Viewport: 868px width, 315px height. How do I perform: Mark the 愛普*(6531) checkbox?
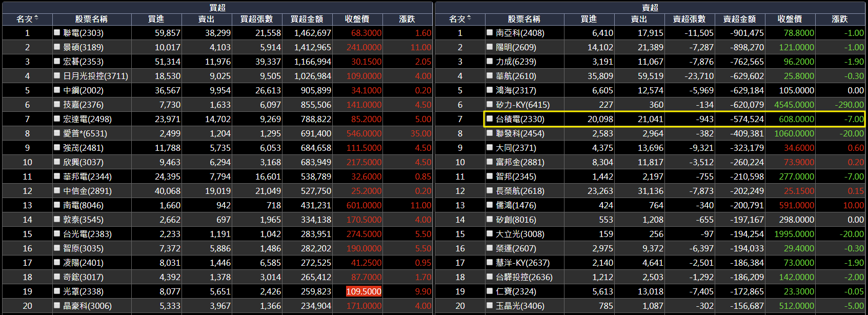click(x=57, y=133)
